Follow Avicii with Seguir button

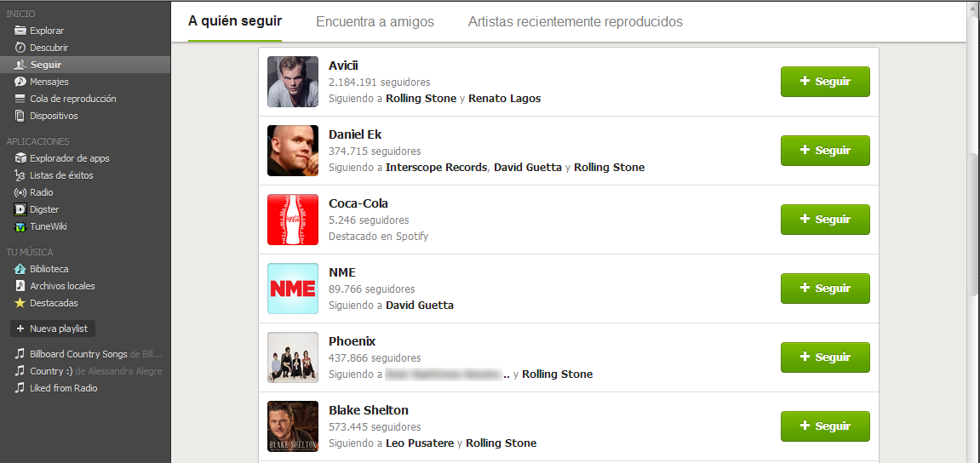click(825, 82)
